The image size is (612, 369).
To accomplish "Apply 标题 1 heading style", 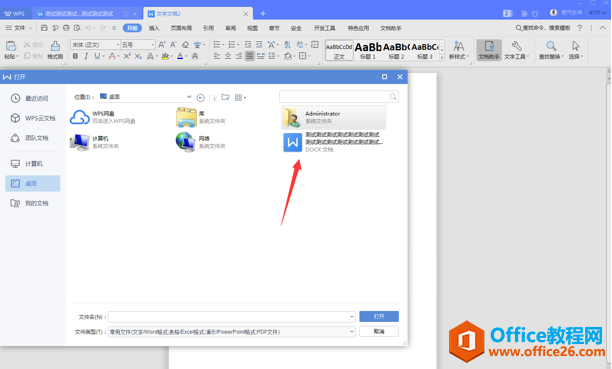I will coord(368,50).
